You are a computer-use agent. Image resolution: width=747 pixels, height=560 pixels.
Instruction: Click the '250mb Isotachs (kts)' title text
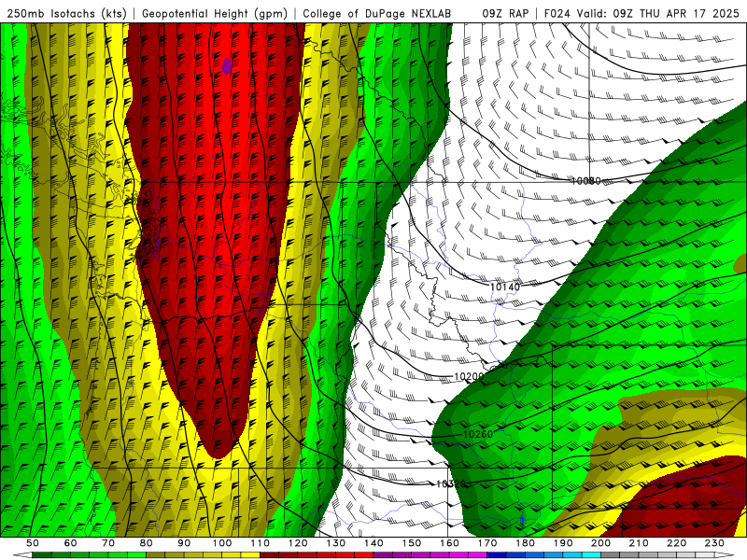tap(66, 13)
